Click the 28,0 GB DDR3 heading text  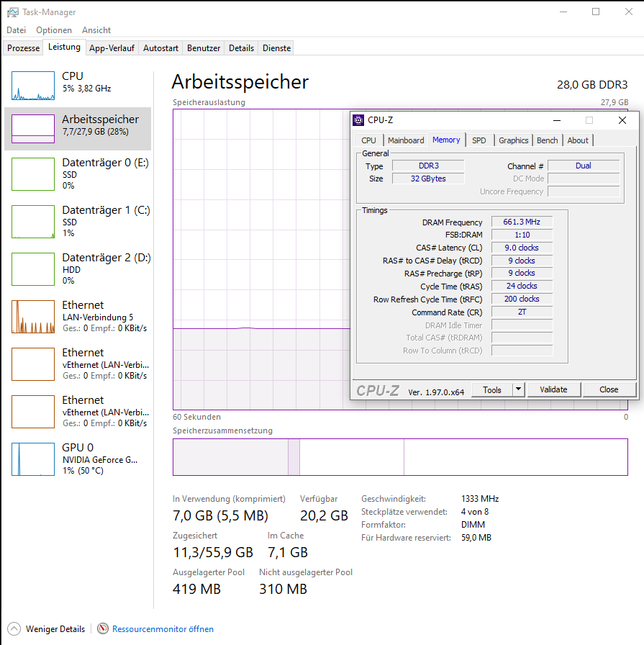click(592, 85)
